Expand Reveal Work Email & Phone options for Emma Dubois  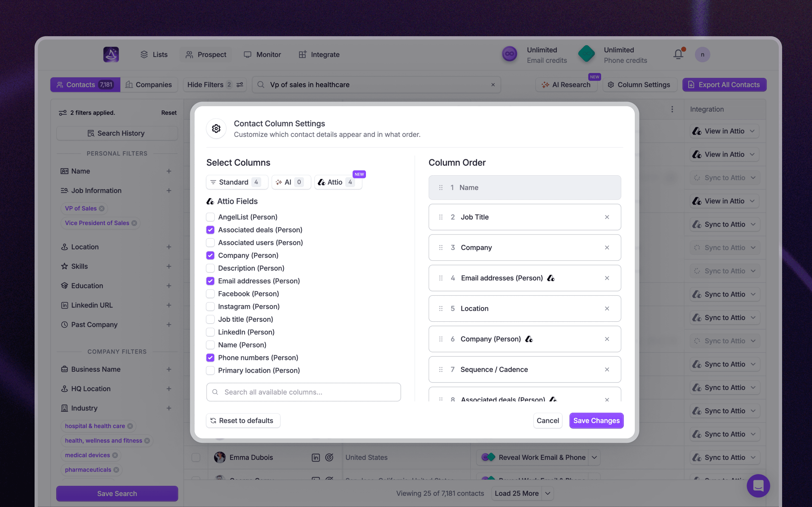tap(594, 458)
